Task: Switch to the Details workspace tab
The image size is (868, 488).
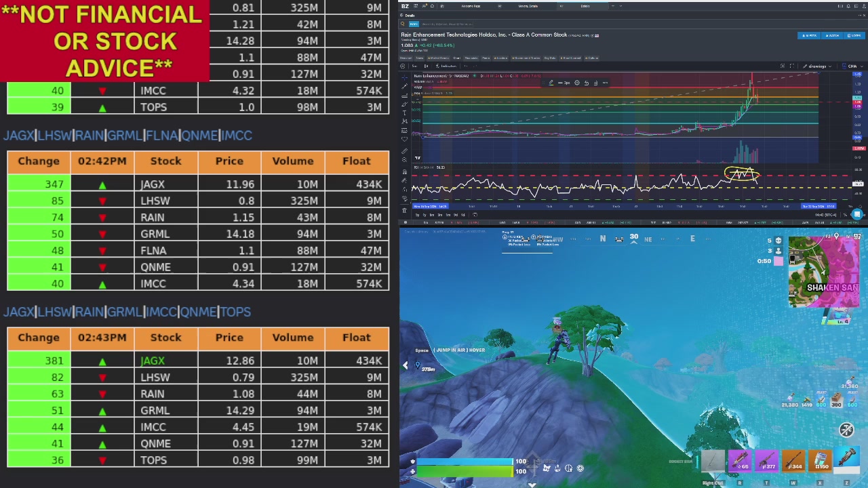Action: coord(585,6)
